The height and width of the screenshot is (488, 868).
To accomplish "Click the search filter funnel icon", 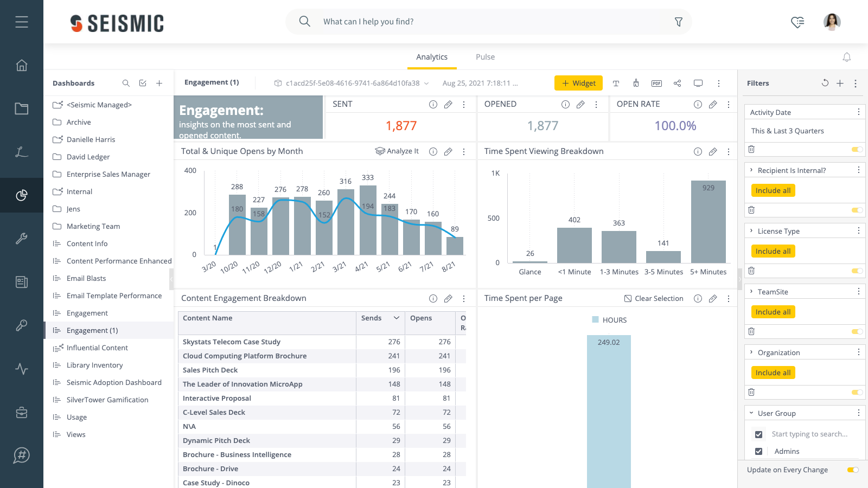I will pyautogui.click(x=678, y=22).
